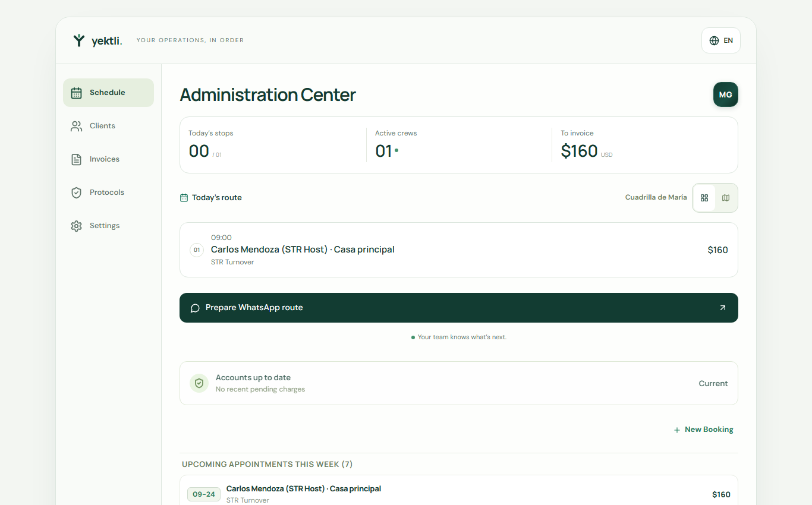Open the 09:00 Carlos Mendoza stop card
812x505 pixels.
coord(459,250)
